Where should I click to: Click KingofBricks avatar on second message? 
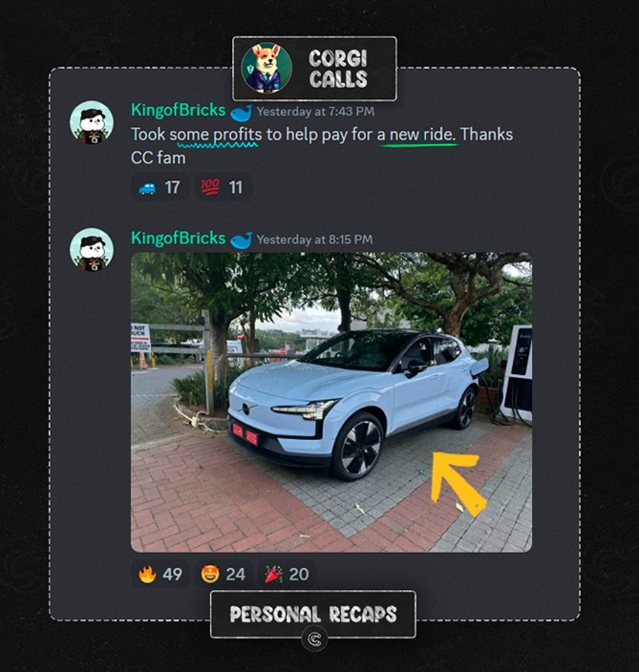tap(92, 250)
